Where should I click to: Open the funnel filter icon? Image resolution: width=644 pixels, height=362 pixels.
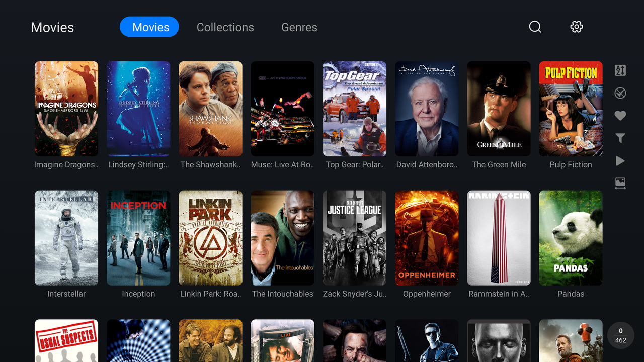(620, 138)
